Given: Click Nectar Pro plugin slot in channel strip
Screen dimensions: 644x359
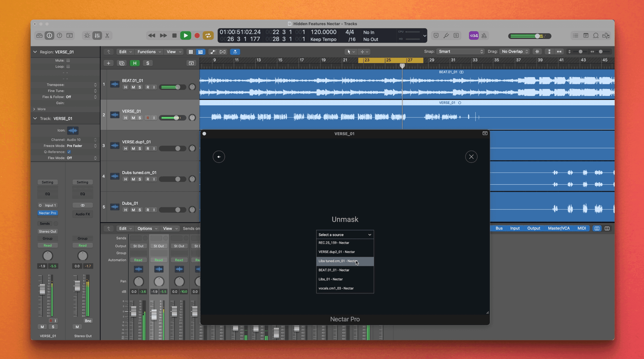Looking at the screenshot, I should click(x=47, y=213).
